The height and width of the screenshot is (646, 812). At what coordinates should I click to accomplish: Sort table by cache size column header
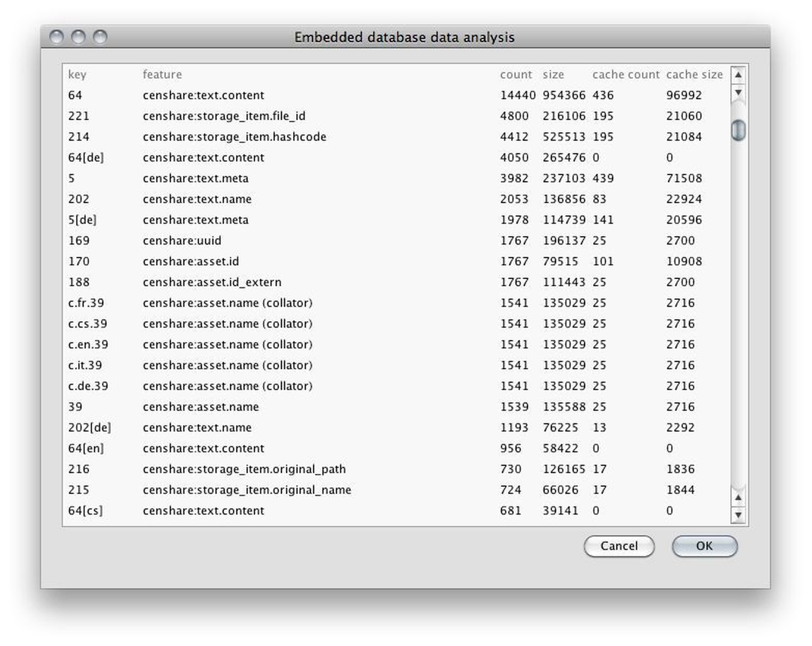694,75
